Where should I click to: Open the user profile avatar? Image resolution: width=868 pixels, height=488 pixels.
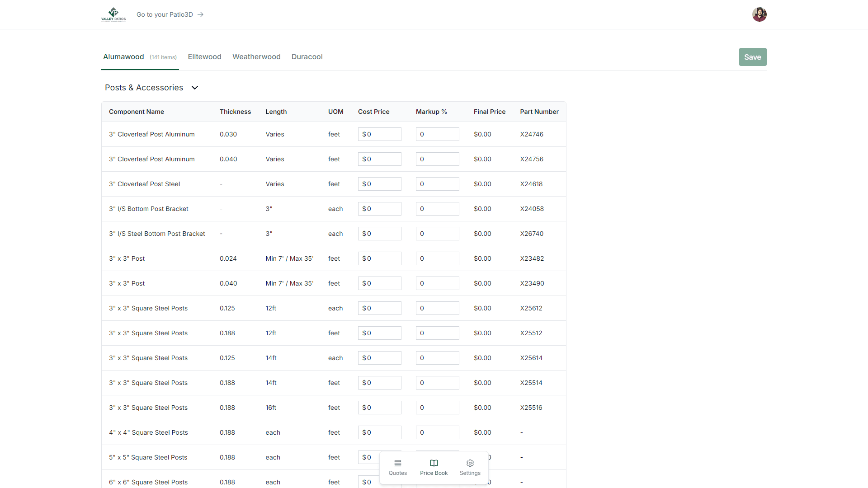759,14
